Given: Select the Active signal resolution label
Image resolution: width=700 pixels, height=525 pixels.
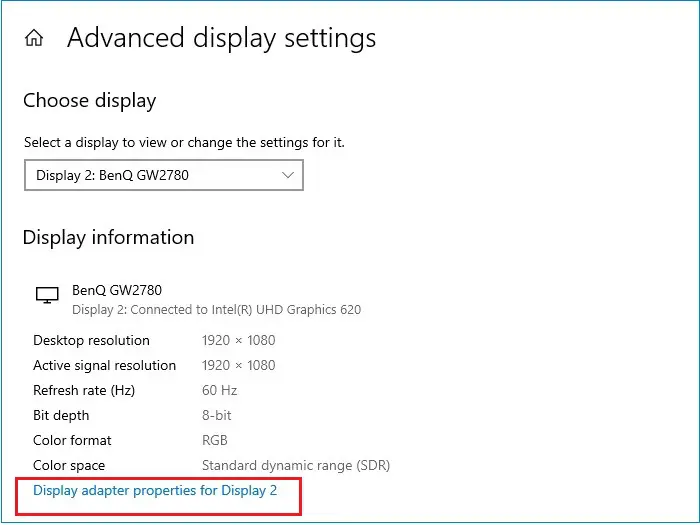Looking at the screenshot, I should click(x=104, y=365).
